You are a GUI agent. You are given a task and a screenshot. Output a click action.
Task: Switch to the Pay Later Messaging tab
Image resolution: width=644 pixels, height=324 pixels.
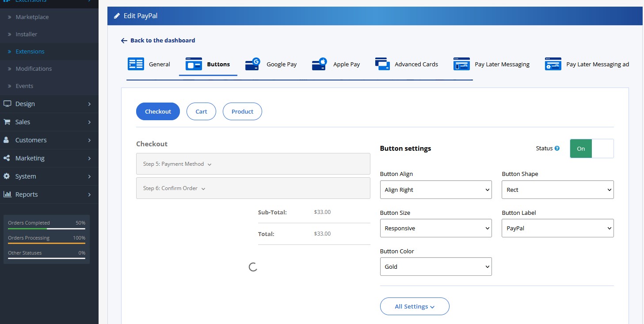pyautogui.click(x=491, y=64)
